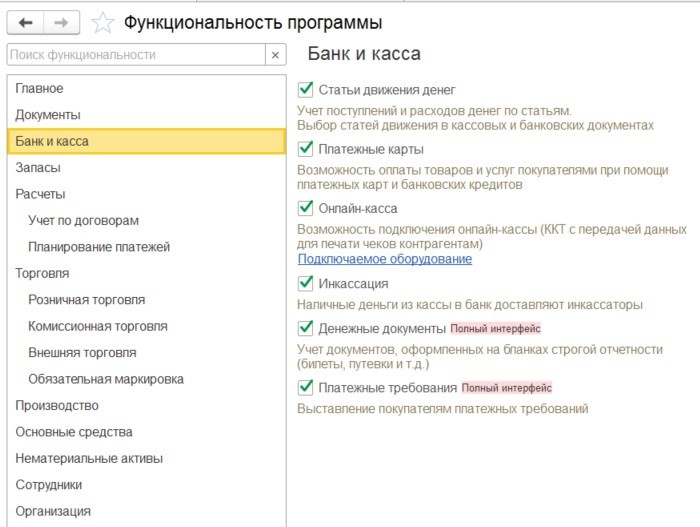Viewport: 700px width, 527px height.
Task: Add page to favorites with star icon
Action: 103,22
